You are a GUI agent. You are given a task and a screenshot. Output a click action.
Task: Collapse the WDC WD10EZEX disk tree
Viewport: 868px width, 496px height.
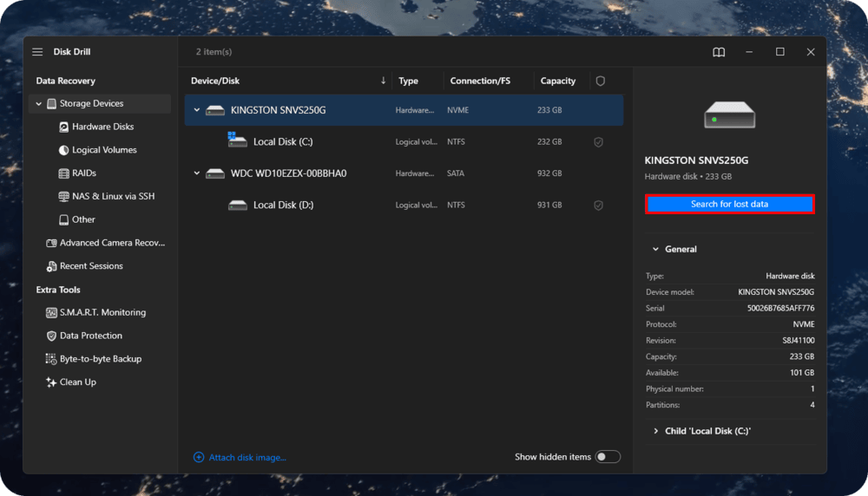[x=197, y=173]
